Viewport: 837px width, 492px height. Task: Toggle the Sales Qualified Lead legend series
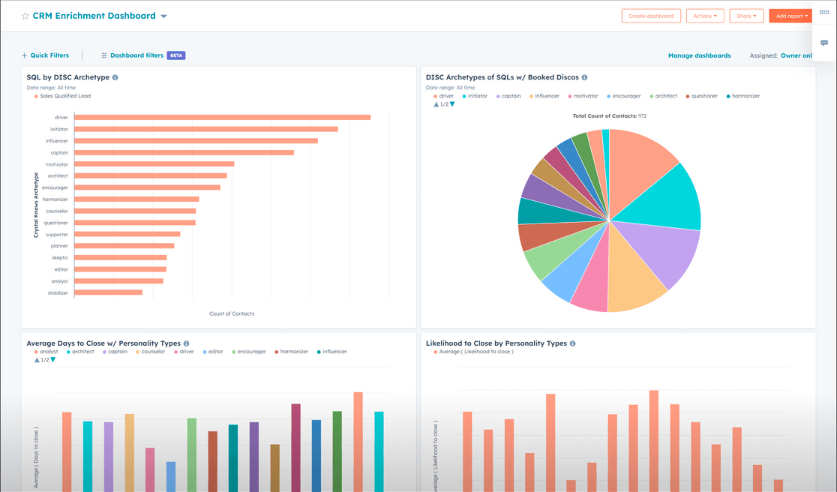[62, 96]
